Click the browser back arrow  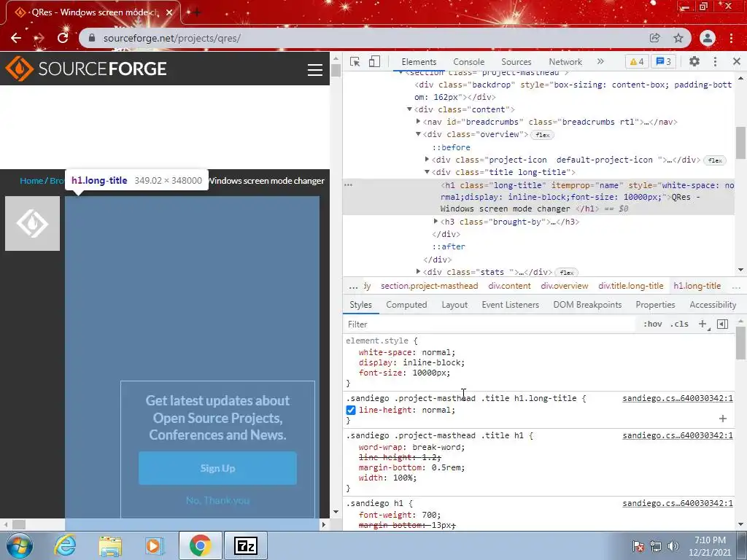[16, 38]
